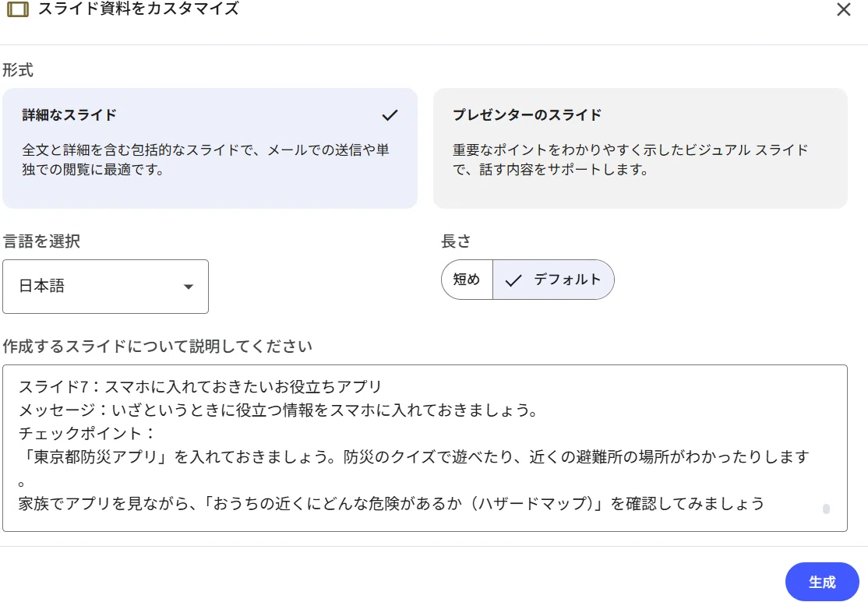Click into the slide description text area

coord(425,448)
